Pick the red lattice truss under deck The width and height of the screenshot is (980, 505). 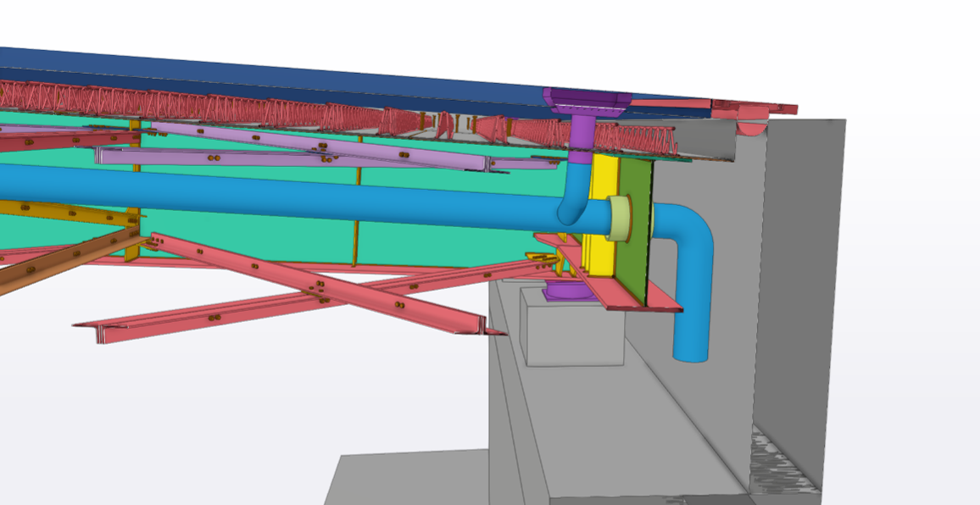coord(254,106)
